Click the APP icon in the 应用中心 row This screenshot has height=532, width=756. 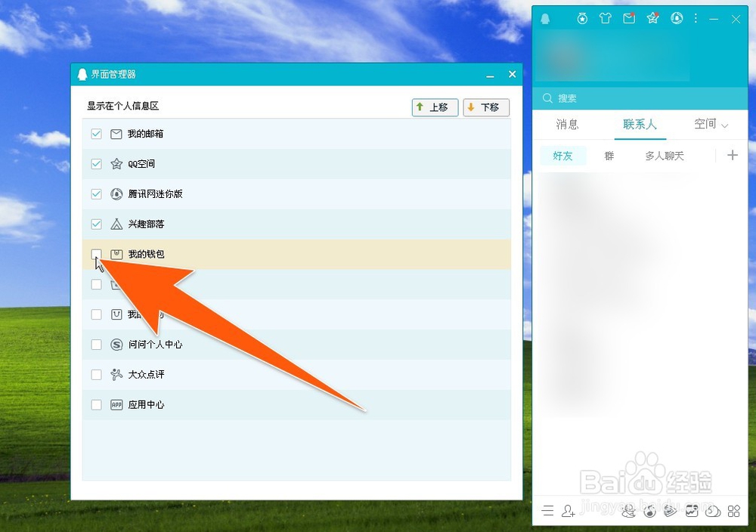116,405
